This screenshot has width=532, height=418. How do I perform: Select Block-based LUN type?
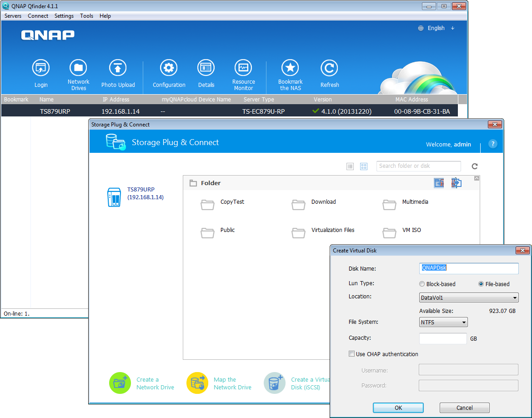[x=422, y=284]
